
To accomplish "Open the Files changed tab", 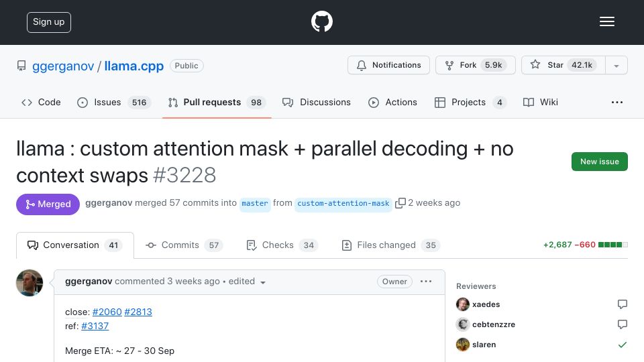I will (390, 245).
